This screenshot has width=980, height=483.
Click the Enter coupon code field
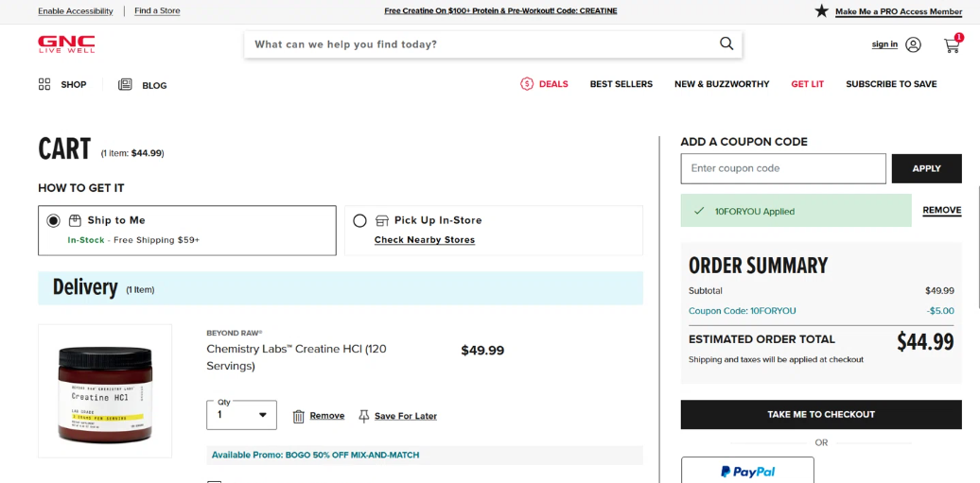tap(783, 168)
